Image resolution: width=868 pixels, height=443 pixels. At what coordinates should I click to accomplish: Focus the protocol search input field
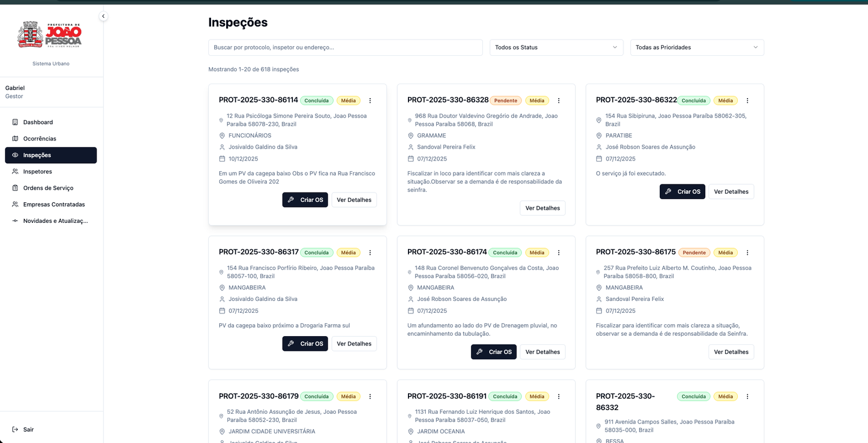pyautogui.click(x=345, y=48)
